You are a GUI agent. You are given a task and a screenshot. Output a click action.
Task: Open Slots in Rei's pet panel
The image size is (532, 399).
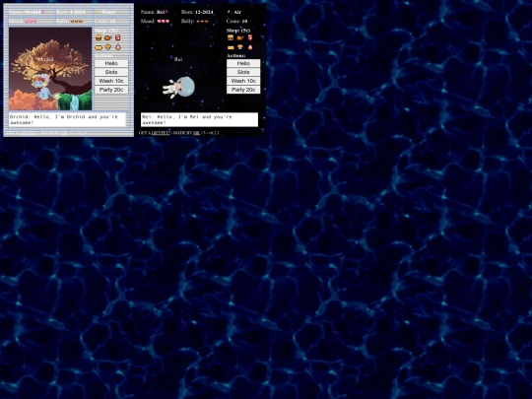click(x=243, y=72)
